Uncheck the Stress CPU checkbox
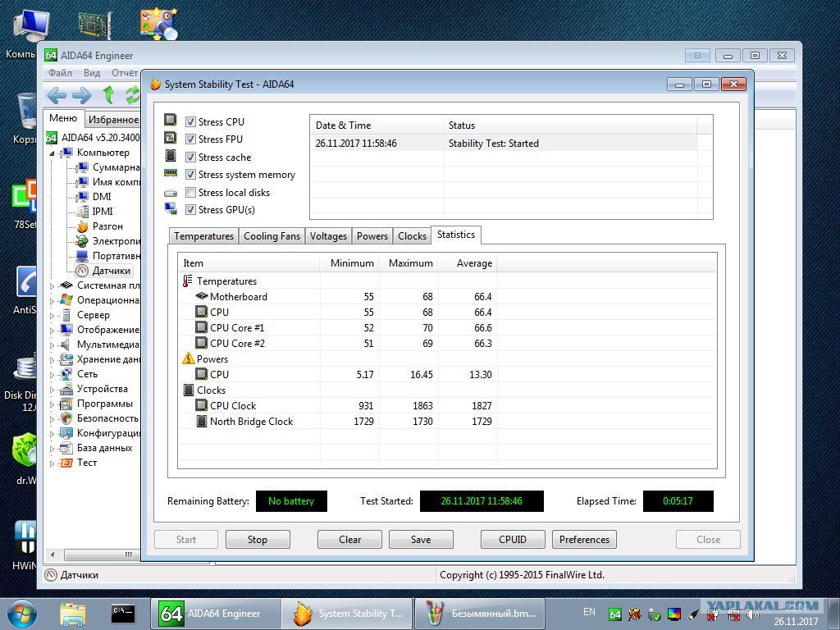The image size is (840, 630). click(x=190, y=122)
